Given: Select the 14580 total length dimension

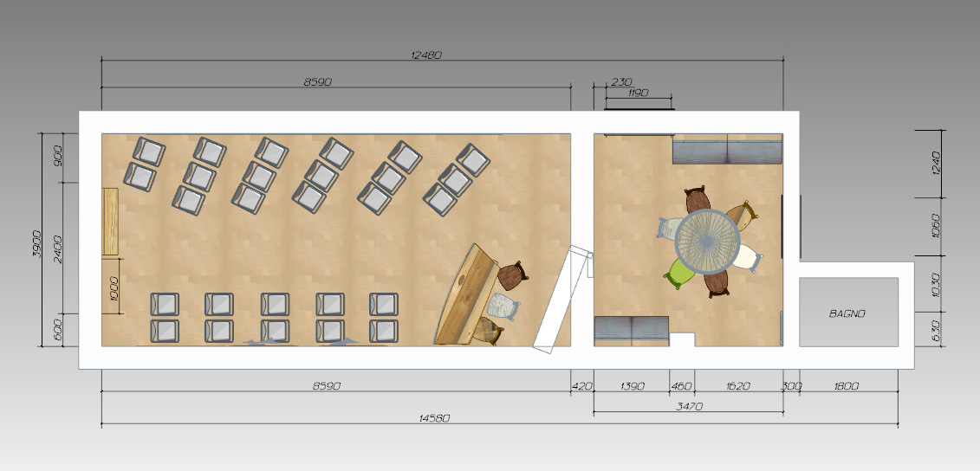Looking at the screenshot, I should pyautogui.click(x=435, y=418).
